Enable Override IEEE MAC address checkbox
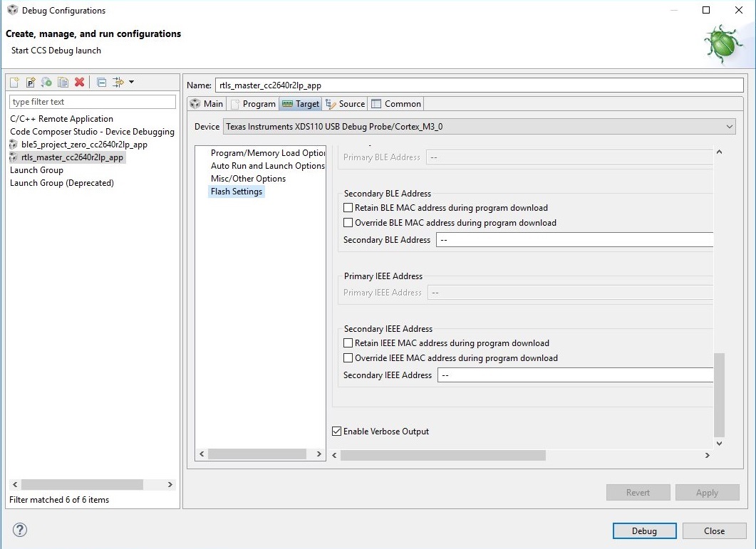756x549 pixels. tap(348, 358)
